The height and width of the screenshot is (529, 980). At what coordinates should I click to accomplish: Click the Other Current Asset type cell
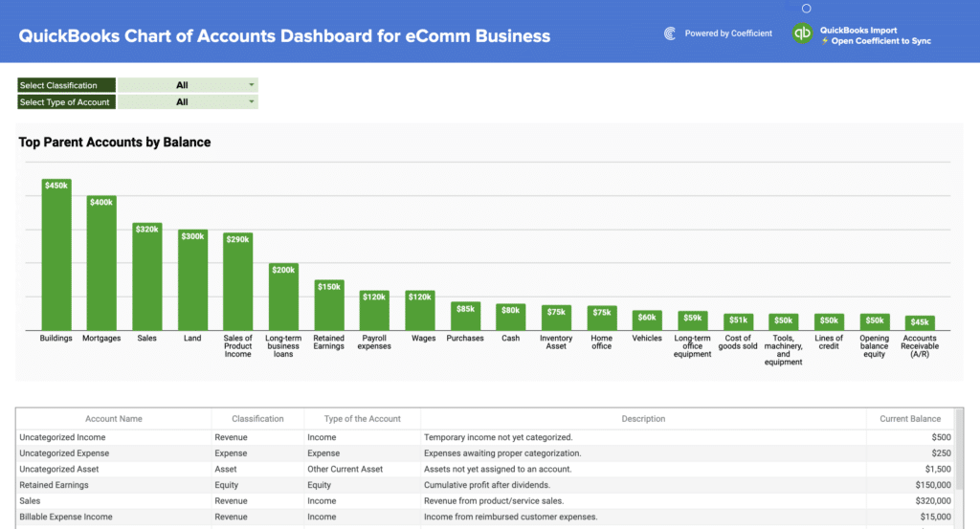pos(362,469)
